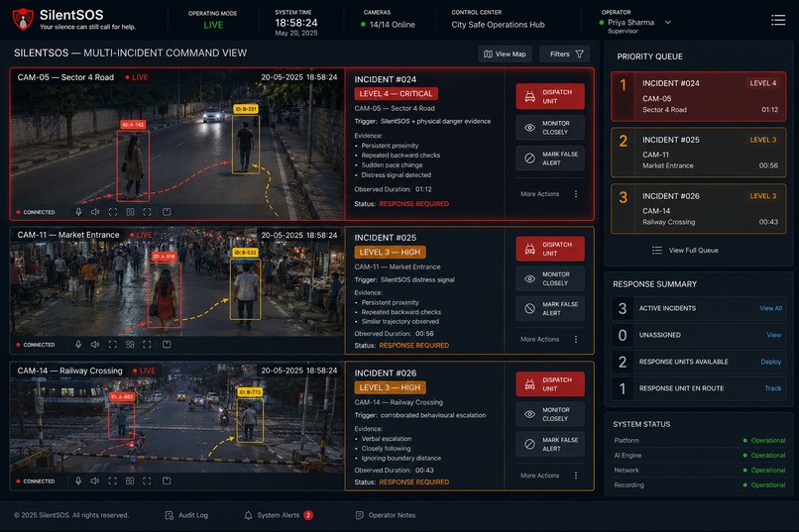The image size is (799, 532).
Task: Open the View Map button
Action: click(x=505, y=53)
